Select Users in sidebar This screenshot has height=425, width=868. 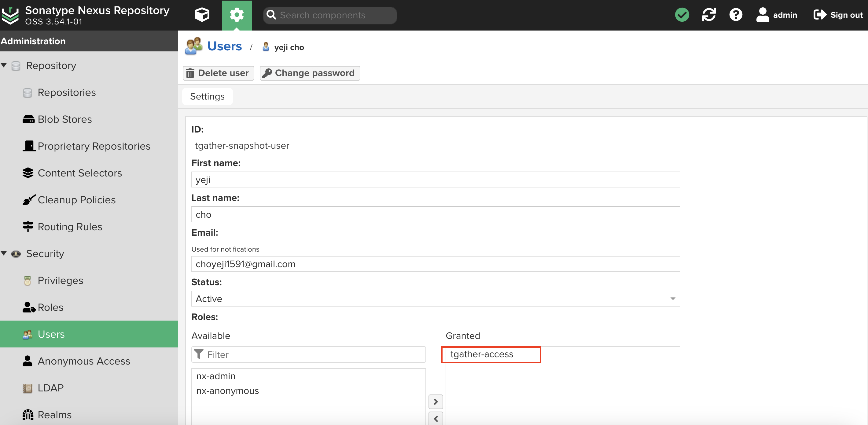pyautogui.click(x=89, y=334)
